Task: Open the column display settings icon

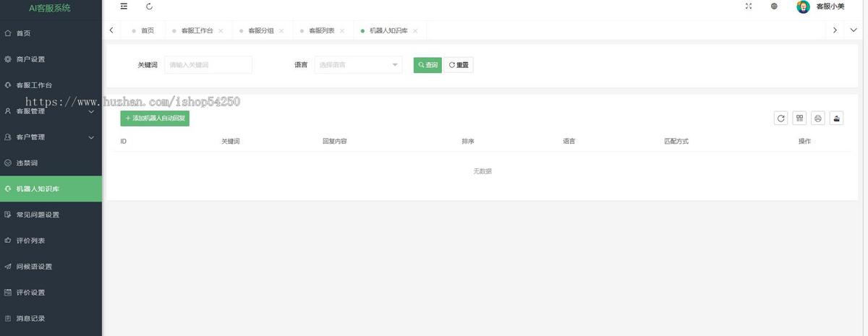Action: pyautogui.click(x=799, y=119)
